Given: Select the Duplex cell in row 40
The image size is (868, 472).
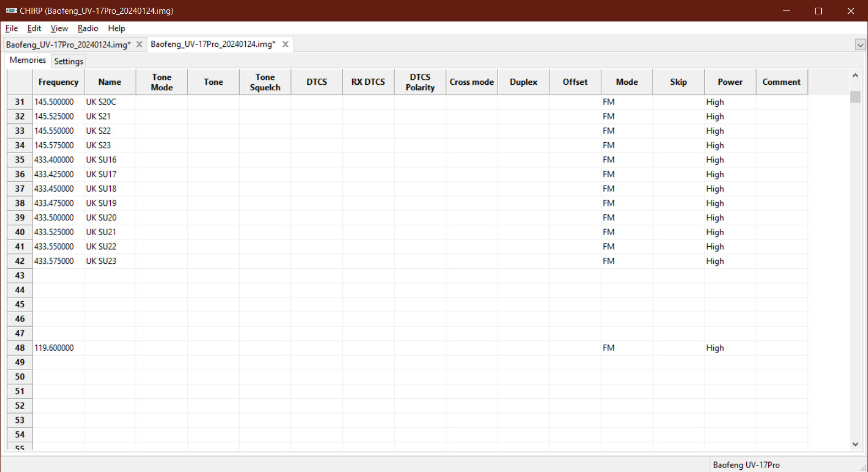Looking at the screenshot, I should coord(524,232).
